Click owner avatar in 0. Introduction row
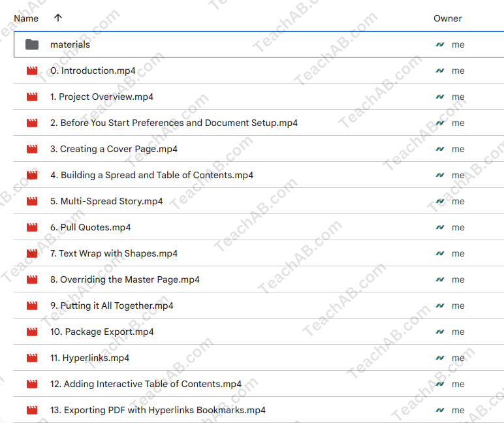504x423 pixels. [440, 70]
